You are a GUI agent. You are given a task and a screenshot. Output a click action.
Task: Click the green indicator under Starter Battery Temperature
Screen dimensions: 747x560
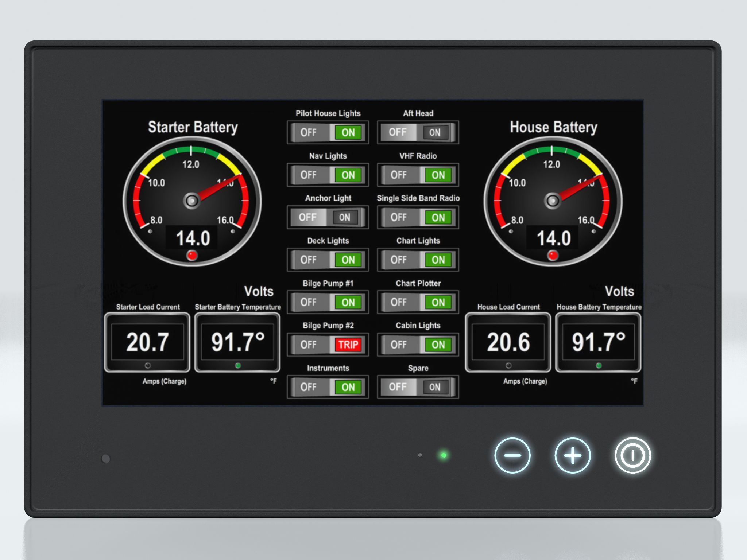[238, 365]
